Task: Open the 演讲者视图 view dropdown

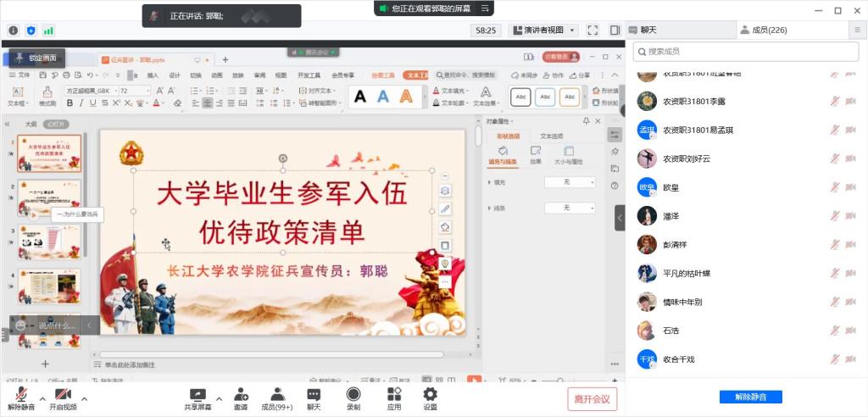Action: [x=543, y=31]
